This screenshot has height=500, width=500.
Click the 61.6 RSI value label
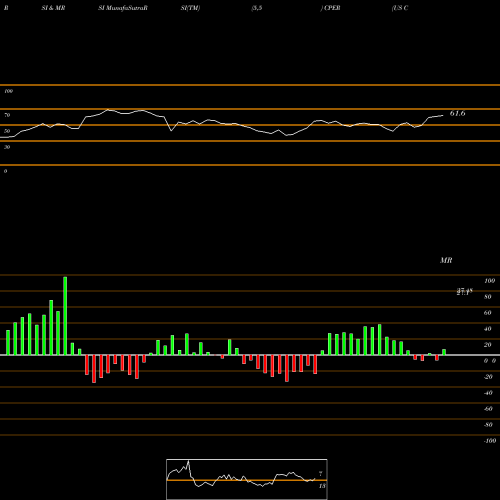click(x=457, y=113)
